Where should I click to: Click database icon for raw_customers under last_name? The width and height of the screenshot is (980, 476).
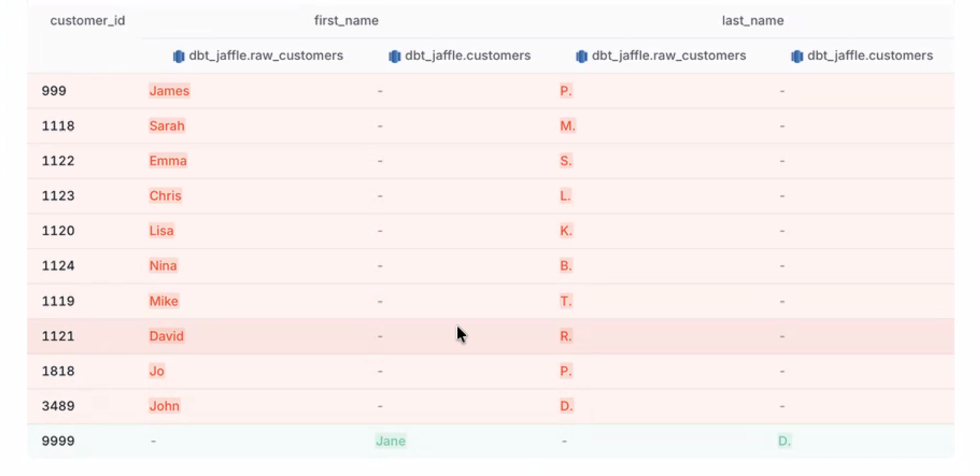tap(581, 56)
